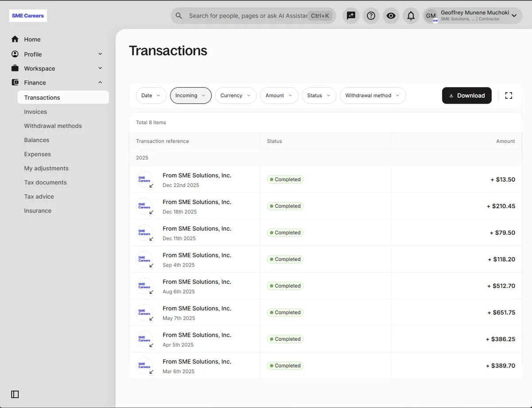Click the Finance wallet icon
The image size is (532, 408).
(x=15, y=82)
